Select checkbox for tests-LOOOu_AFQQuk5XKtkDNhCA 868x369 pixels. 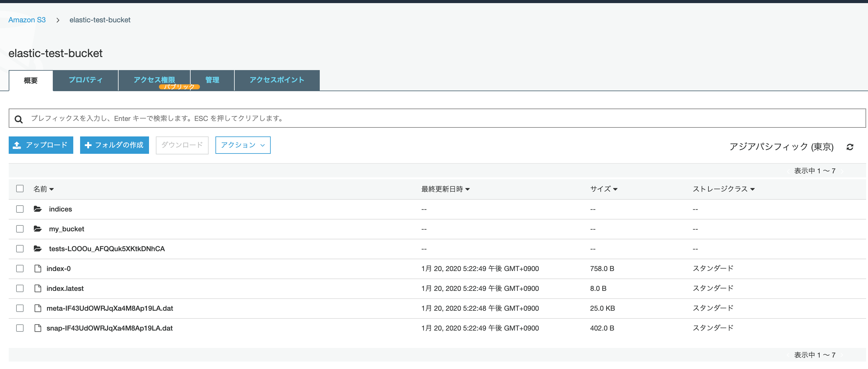[20, 249]
